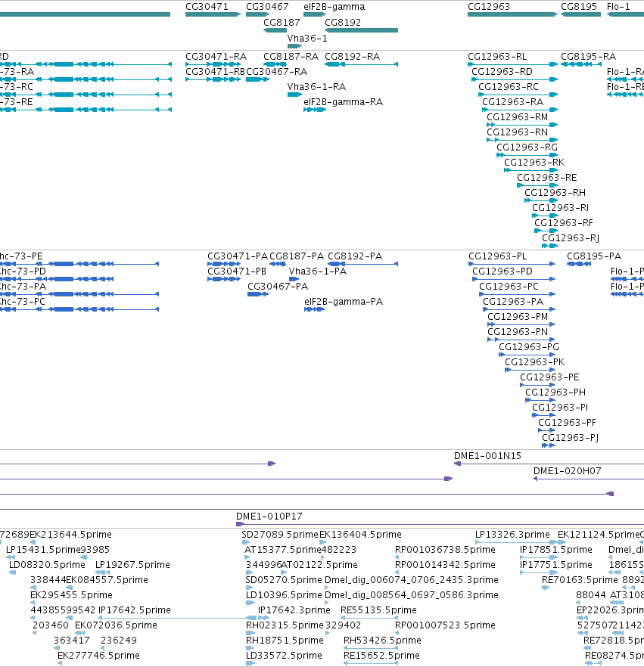Image resolution: width=644 pixels, height=667 pixels.
Task: Select EST RP001007523.5prime label
Action: 445,625
